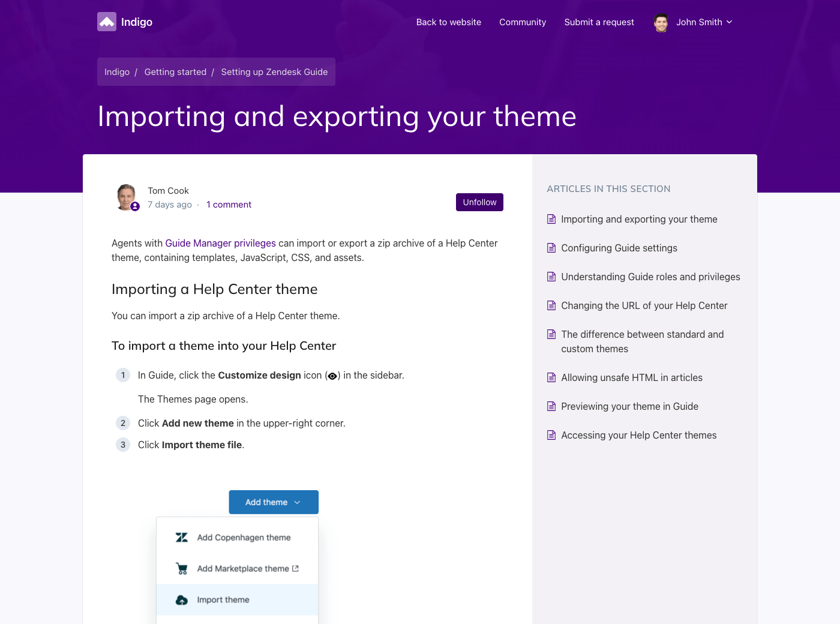
Task: Open the Guide Manager privileges link
Action: (220, 244)
